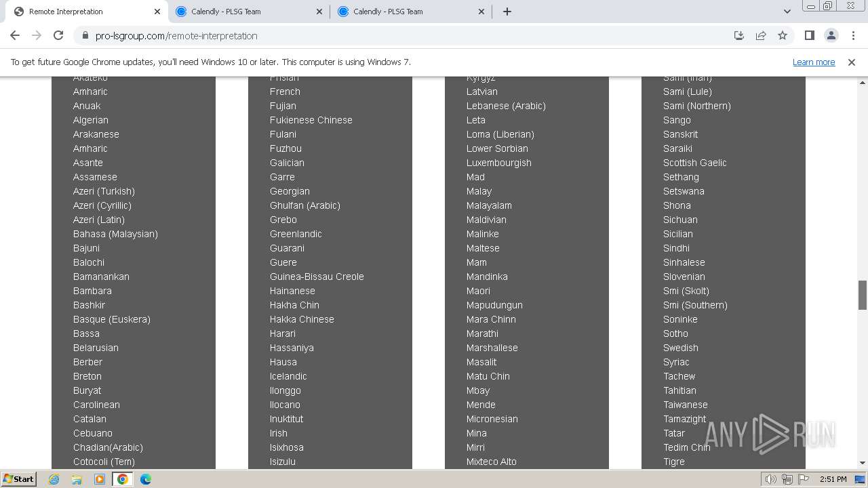Switch to Remote Interpretation tab
The image size is (868, 488).
(86, 12)
